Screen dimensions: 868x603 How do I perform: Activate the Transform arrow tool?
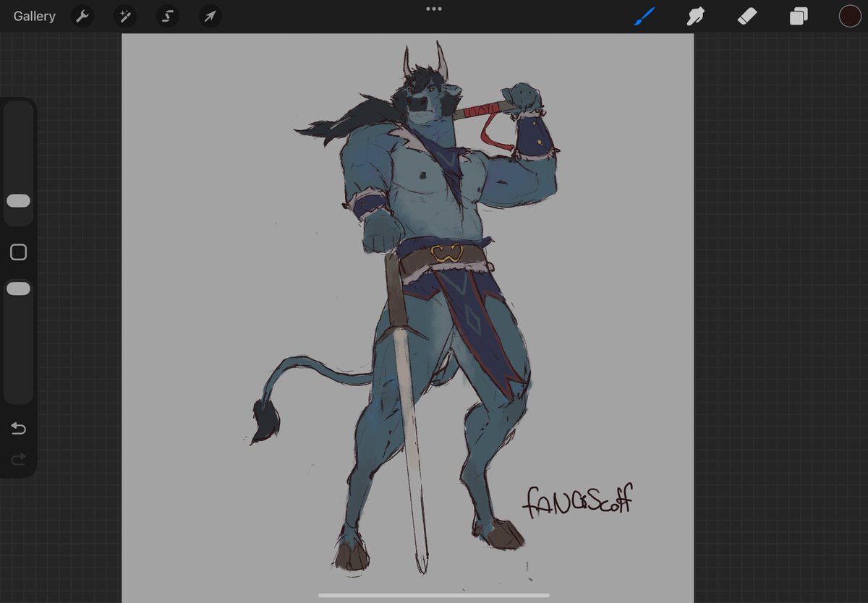pyautogui.click(x=210, y=16)
